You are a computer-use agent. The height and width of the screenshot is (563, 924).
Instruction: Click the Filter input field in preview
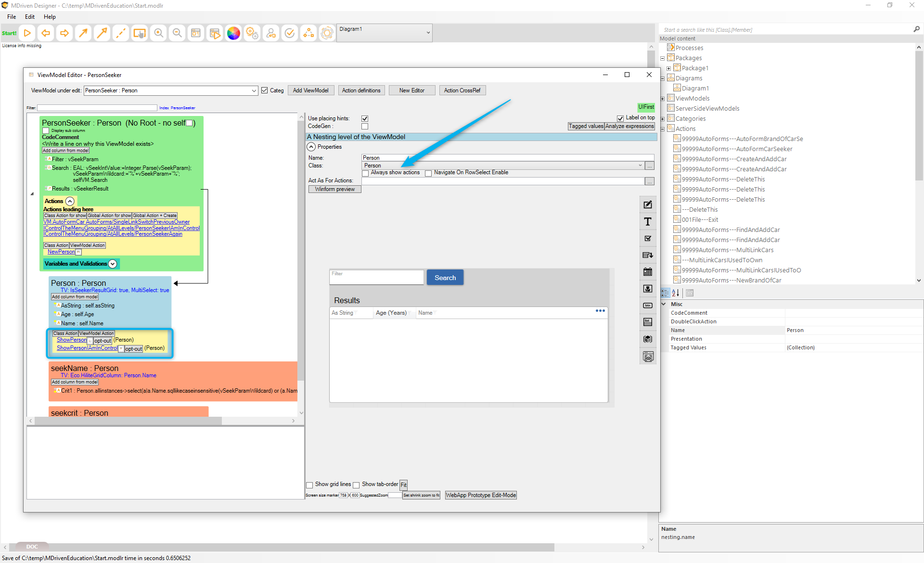click(376, 278)
